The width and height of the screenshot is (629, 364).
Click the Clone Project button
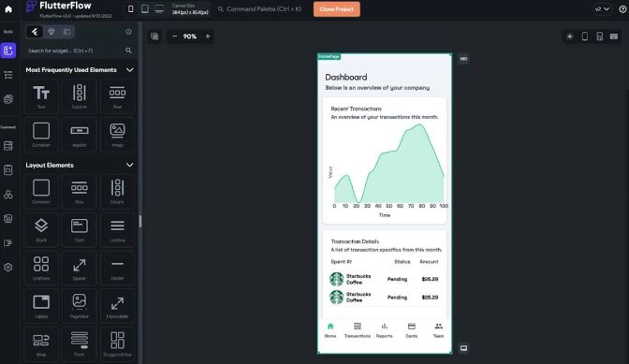[x=337, y=8]
